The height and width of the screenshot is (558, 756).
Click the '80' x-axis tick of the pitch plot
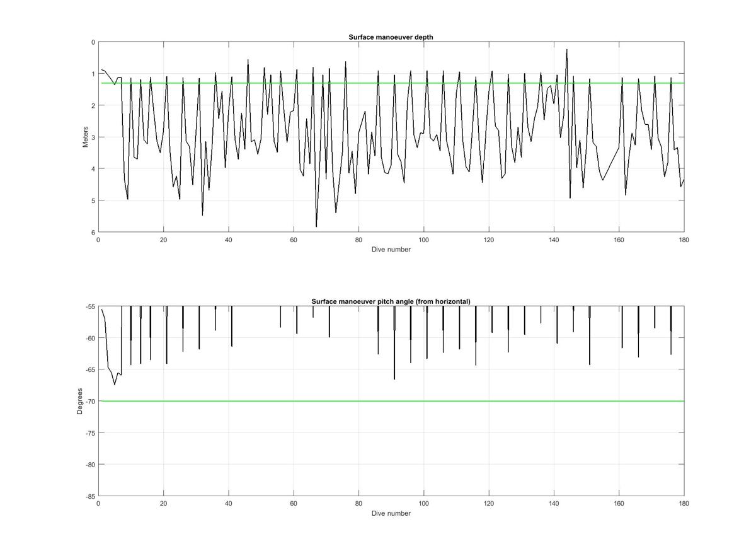[x=358, y=504]
